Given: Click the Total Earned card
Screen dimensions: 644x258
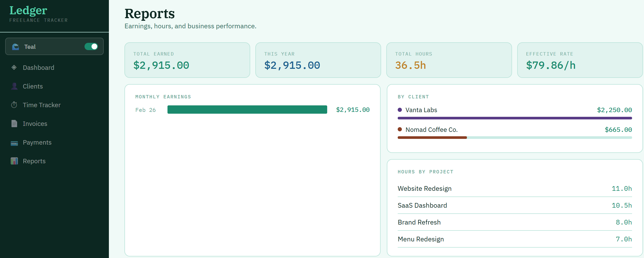Looking at the screenshot, I should (187, 60).
